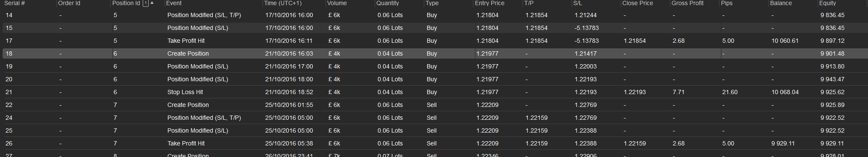Select the Create Position row for serial 18
The width and height of the screenshot is (868, 157).
click(434, 53)
